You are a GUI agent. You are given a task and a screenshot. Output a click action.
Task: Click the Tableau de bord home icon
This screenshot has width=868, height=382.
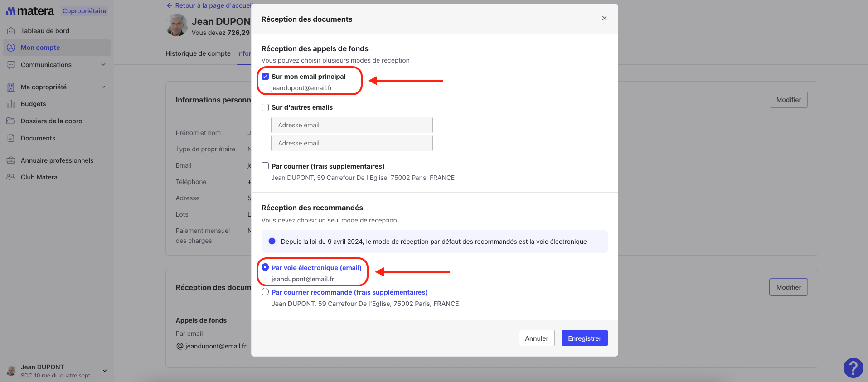[11, 31]
